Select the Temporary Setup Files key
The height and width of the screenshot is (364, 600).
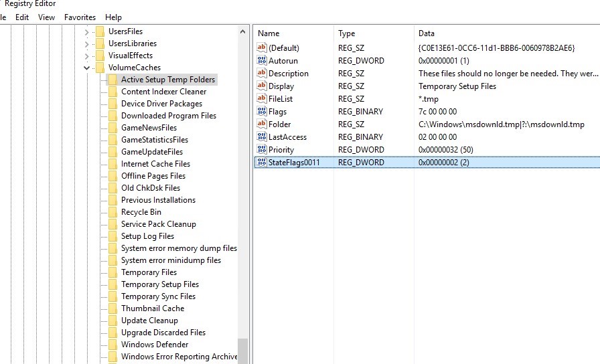pos(159,284)
